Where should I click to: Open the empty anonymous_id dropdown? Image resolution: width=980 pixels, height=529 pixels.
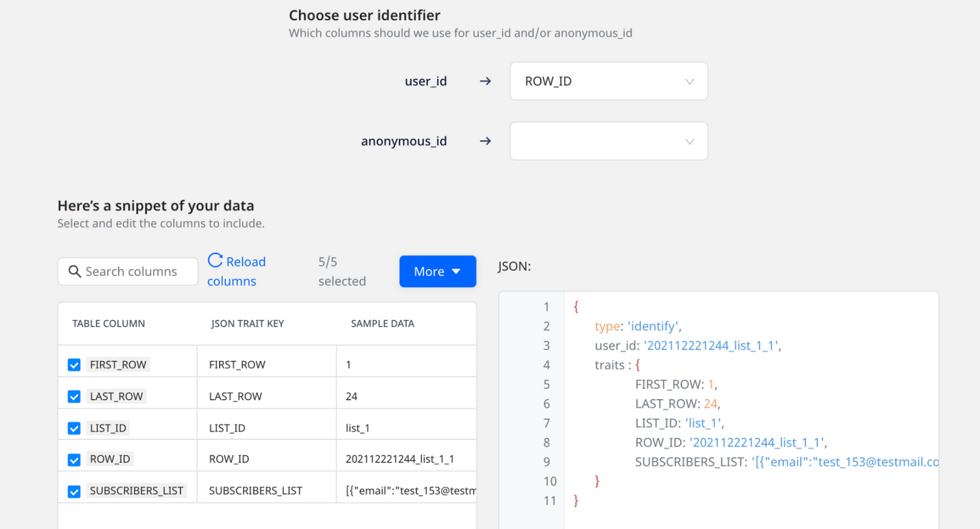tap(608, 141)
